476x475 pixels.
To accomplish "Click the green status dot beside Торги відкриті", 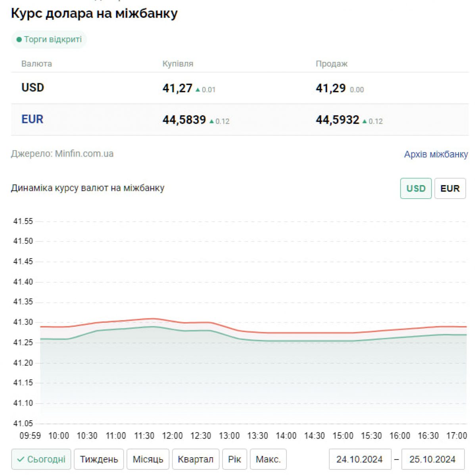I will click(x=19, y=40).
